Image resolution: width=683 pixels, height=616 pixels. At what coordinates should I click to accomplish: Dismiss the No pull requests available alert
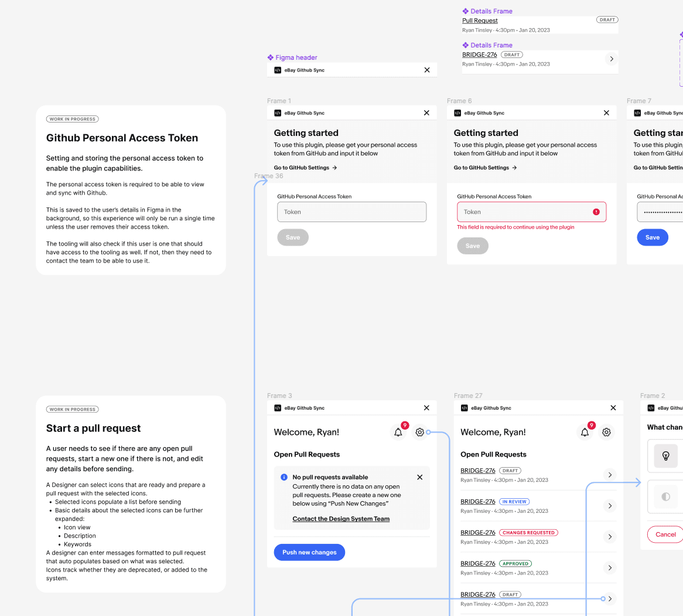[x=419, y=477]
